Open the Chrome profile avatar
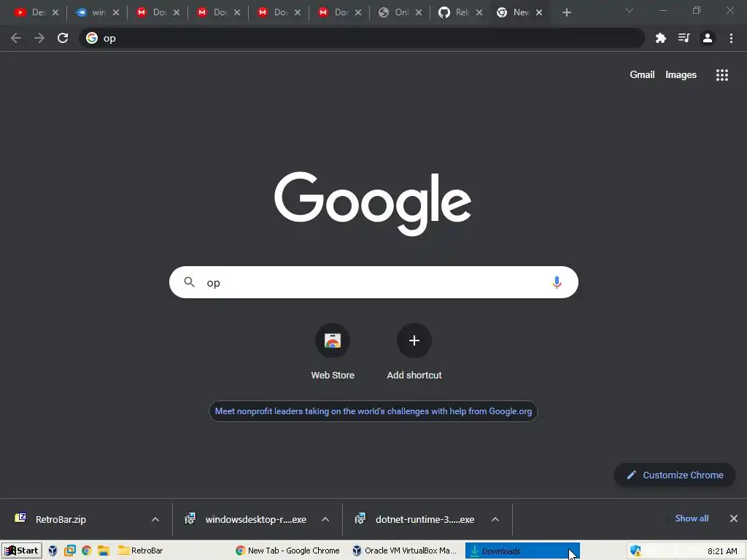The height and width of the screenshot is (560, 747). (x=708, y=38)
